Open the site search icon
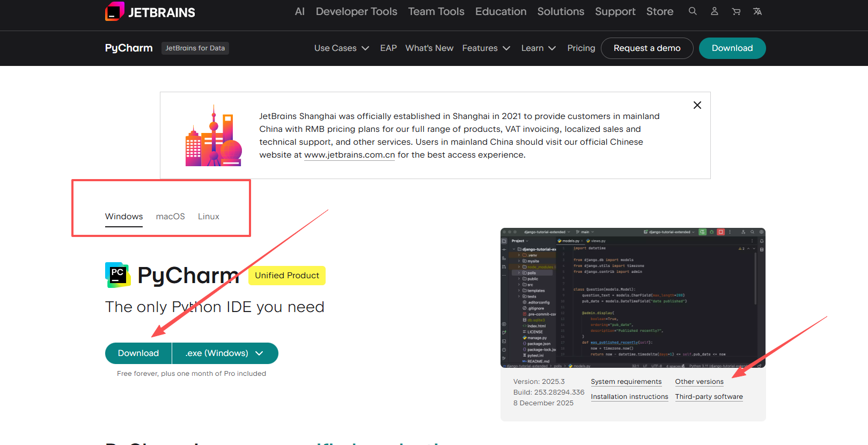This screenshot has height=445, width=868. (x=693, y=11)
